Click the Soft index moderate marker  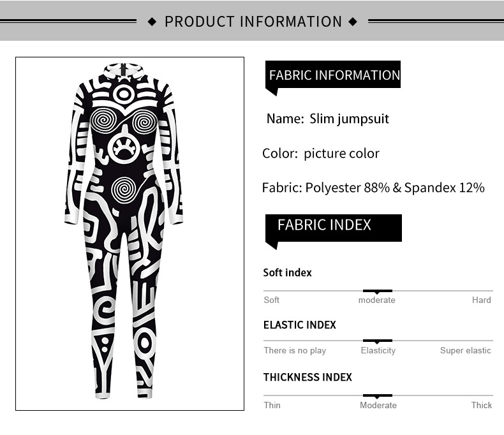[377, 291]
